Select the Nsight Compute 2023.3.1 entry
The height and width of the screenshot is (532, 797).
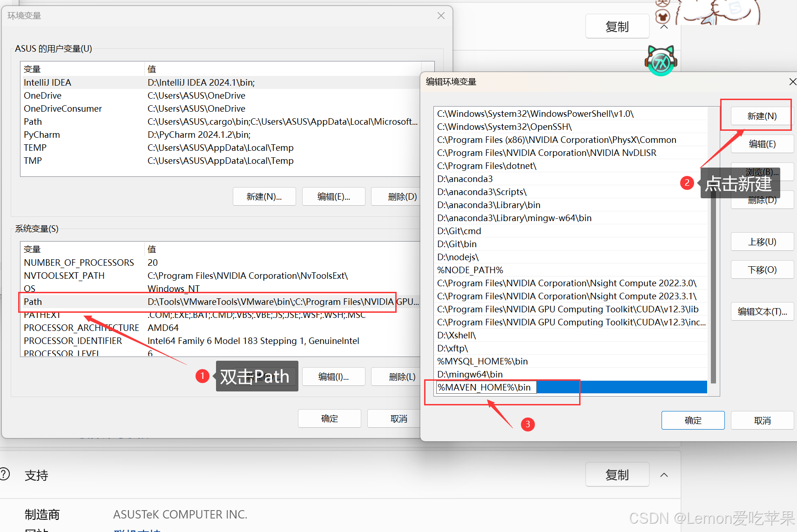tap(571, 296)
